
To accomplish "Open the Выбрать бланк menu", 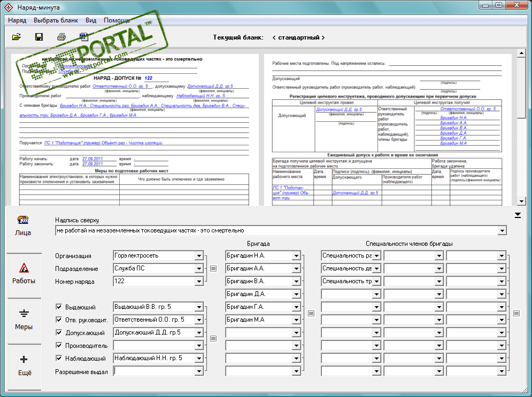I will click(x=56, y=20).
